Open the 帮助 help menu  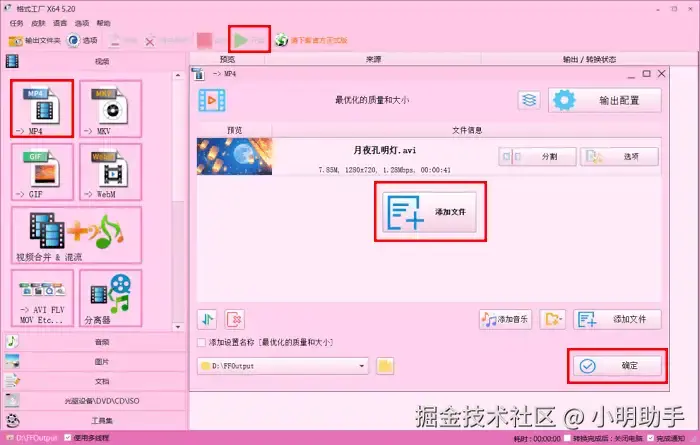pos(103,23)
